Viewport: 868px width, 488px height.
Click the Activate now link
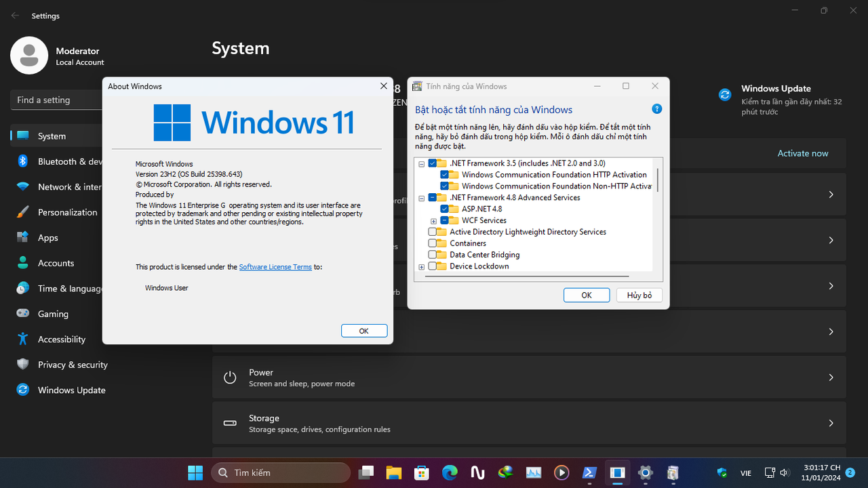click(x=803, y=153)
